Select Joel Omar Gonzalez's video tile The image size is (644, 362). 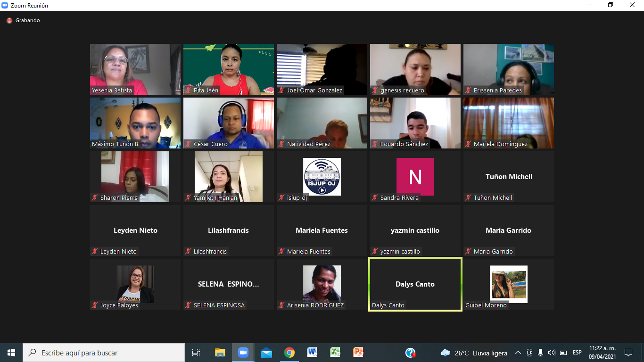point(322,69)
